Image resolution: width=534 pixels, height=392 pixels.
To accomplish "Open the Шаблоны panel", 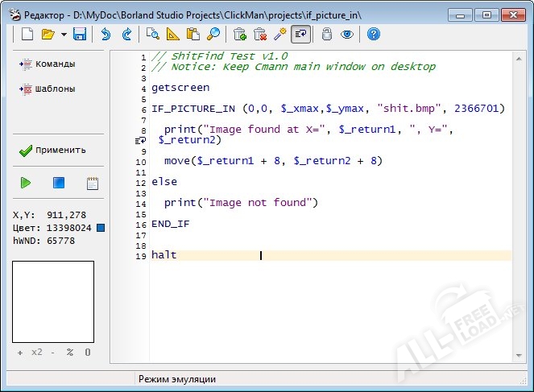I will click(48, 89).
